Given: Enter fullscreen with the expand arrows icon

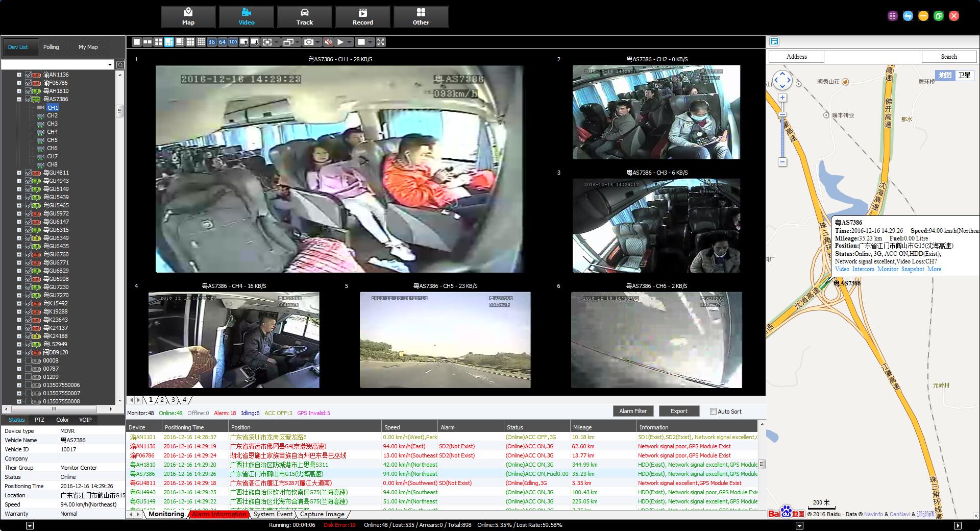Looking at the screenshot, I should point(381,42).
